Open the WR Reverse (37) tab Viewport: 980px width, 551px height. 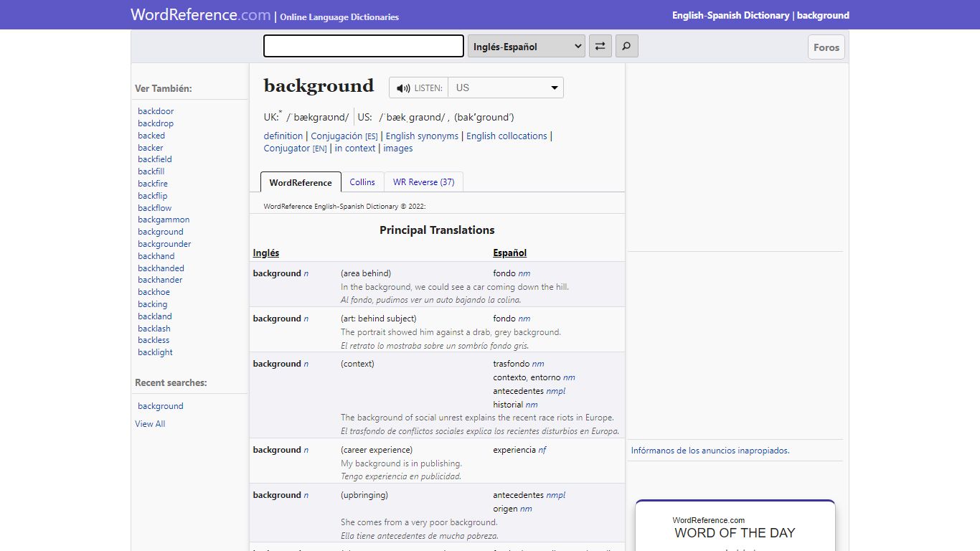click(x=423, y=182)
